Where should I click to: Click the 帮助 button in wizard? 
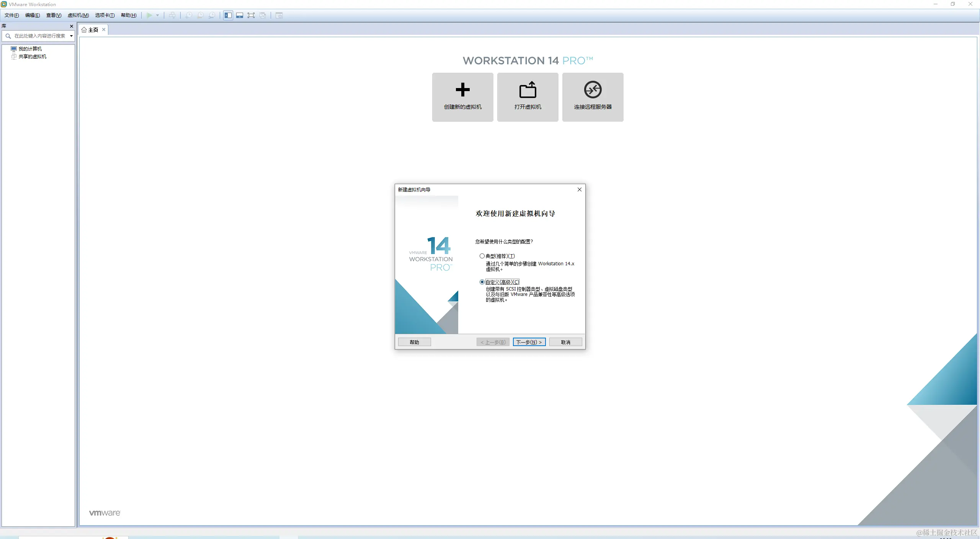(x=414, y=342)
